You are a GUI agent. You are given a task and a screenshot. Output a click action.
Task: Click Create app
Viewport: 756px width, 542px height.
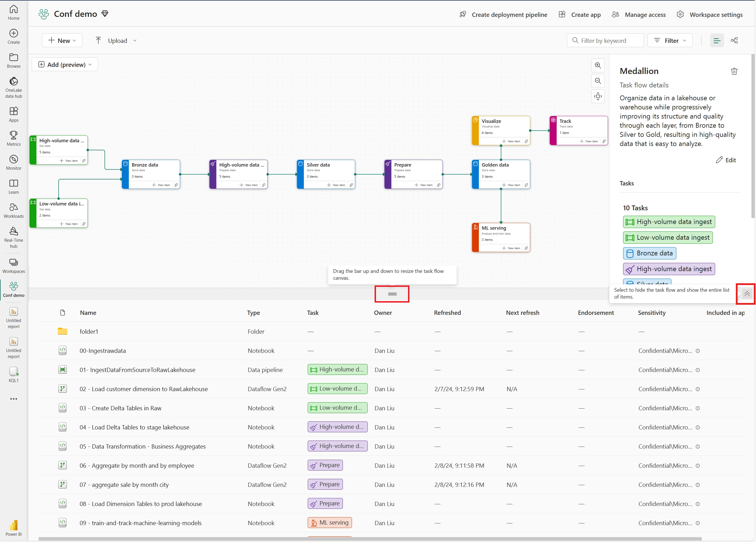click(x=580, y=15)
